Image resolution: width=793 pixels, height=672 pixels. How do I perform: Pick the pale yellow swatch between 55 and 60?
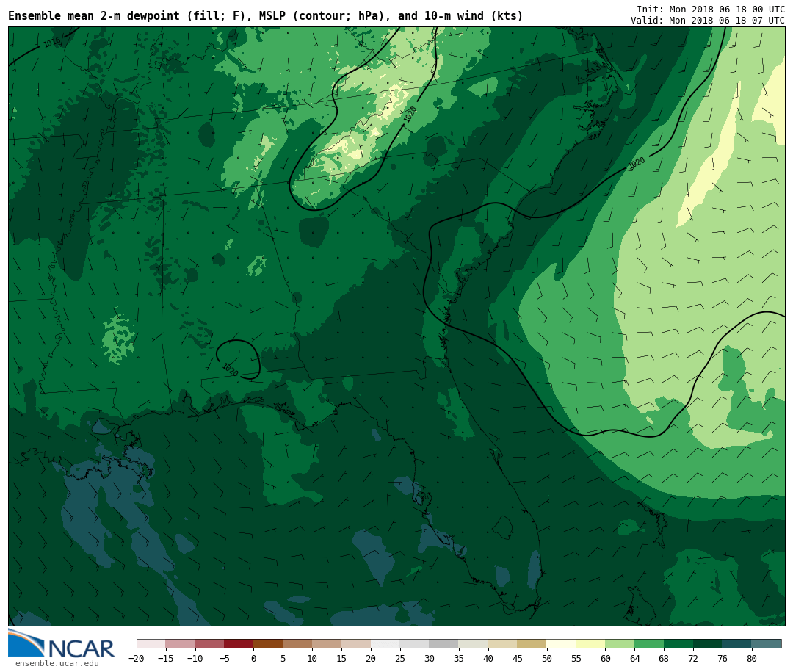point(590,644)
